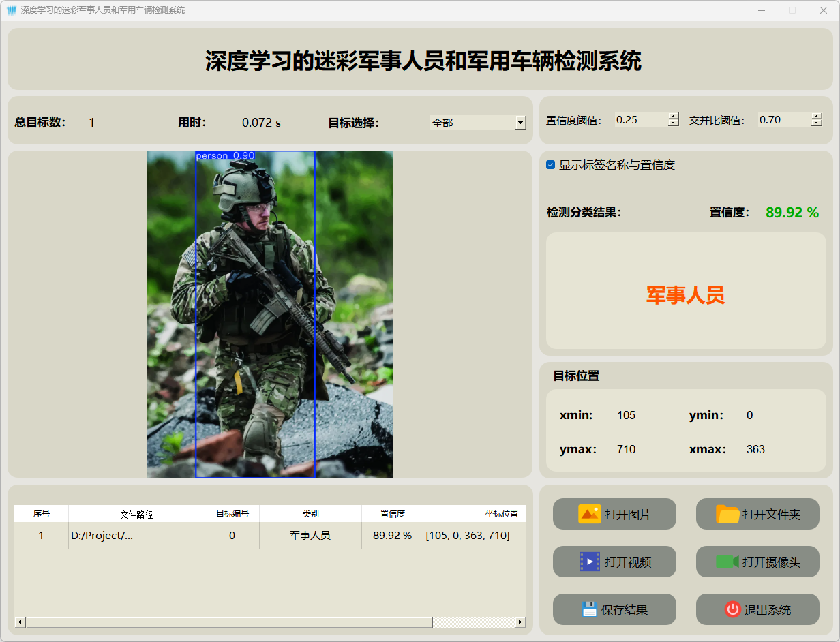
Task: Click the 文件路径 column header
Action: (x=136, y=514)
